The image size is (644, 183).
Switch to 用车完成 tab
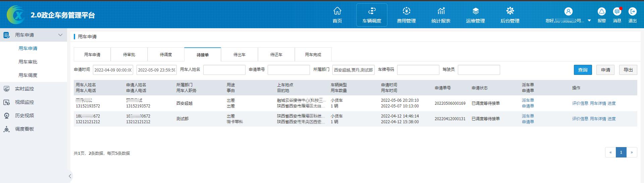313,54
